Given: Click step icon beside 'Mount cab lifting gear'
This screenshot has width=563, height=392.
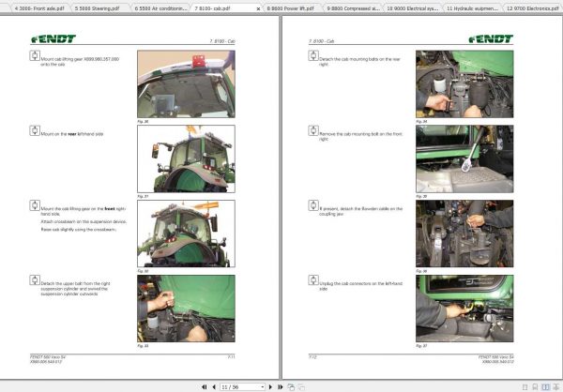Looking at the screenshot, I should (x=35, y=55).
